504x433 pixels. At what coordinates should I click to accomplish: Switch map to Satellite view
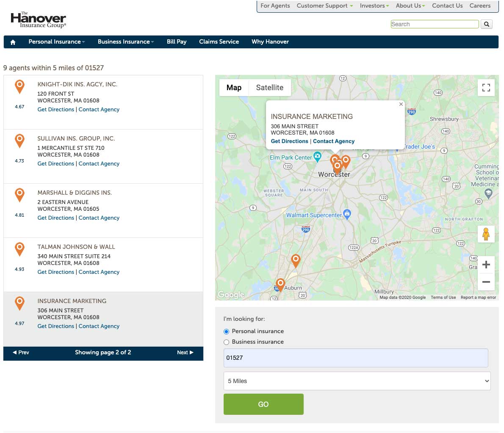click(x=270, y=88)
